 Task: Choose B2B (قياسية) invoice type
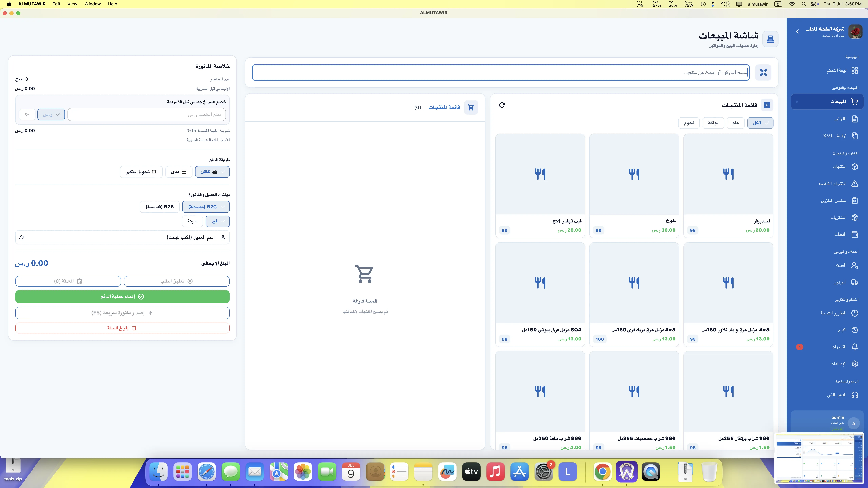click(160, 207)
